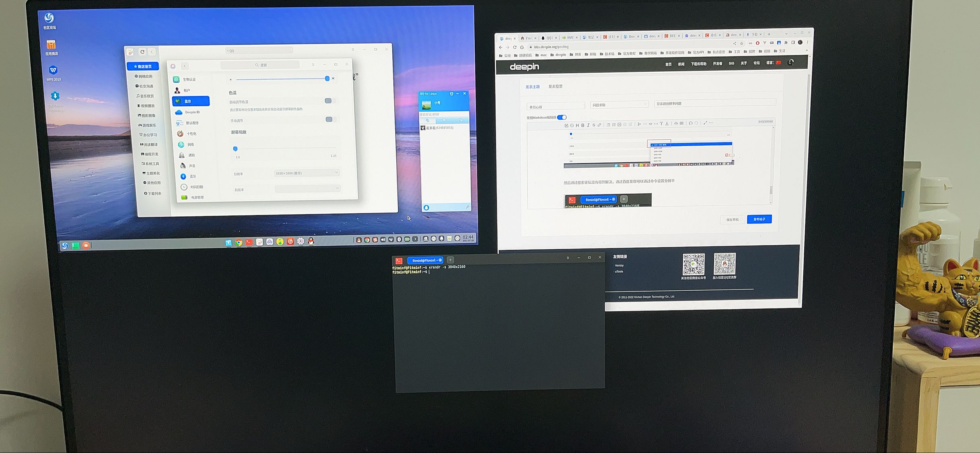Click reload icon in app store window
The height and width of the screenshot is (453, 980).
[142, 52]
